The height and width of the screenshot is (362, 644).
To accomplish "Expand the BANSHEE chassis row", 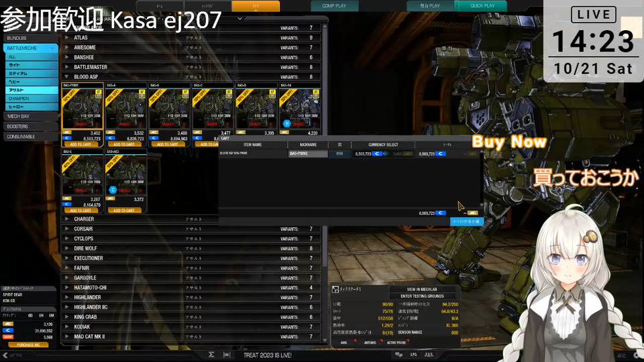I will click(66, 57).
